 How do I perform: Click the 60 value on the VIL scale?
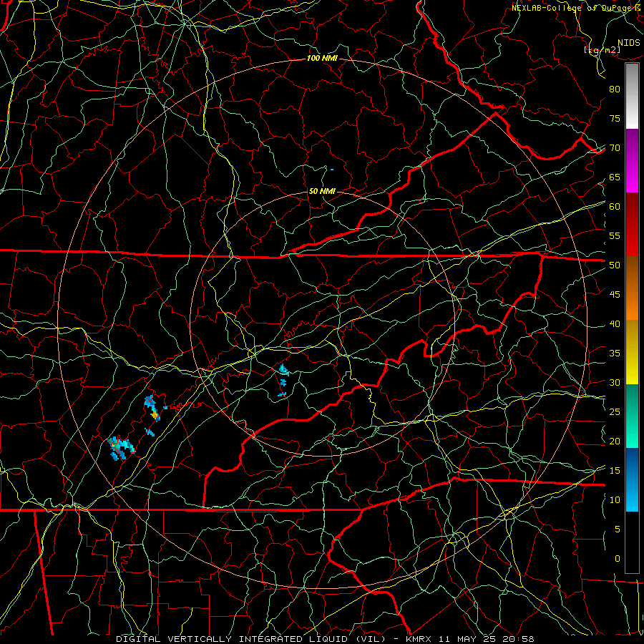coord(615,207)
